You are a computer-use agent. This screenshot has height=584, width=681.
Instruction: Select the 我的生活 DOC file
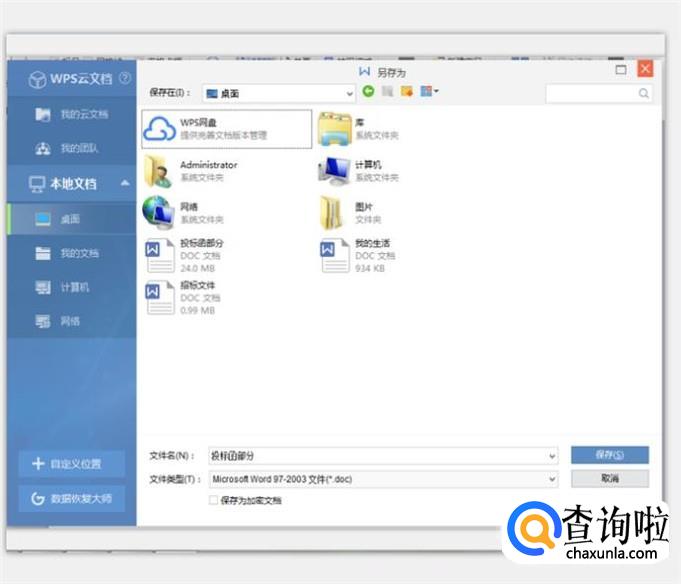(x=358, y=255)
